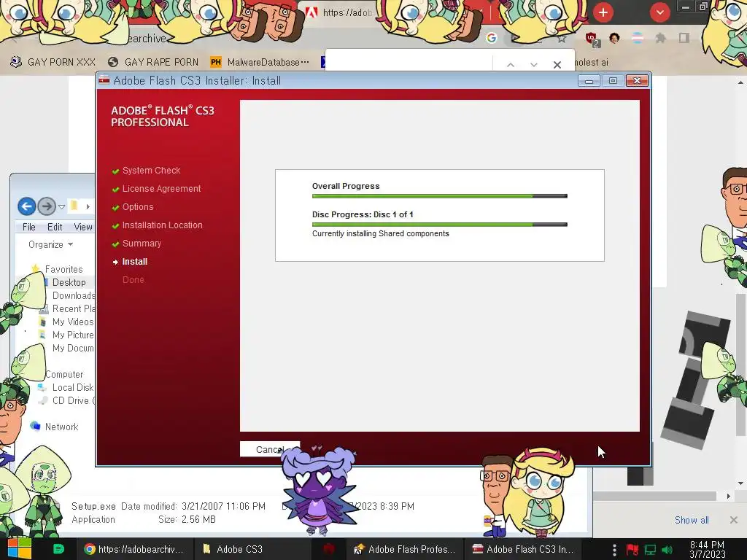Select Favorites in the Explorer navigation pane
Image resolution: width=747 pixels, height=560 pixels.
64,269
